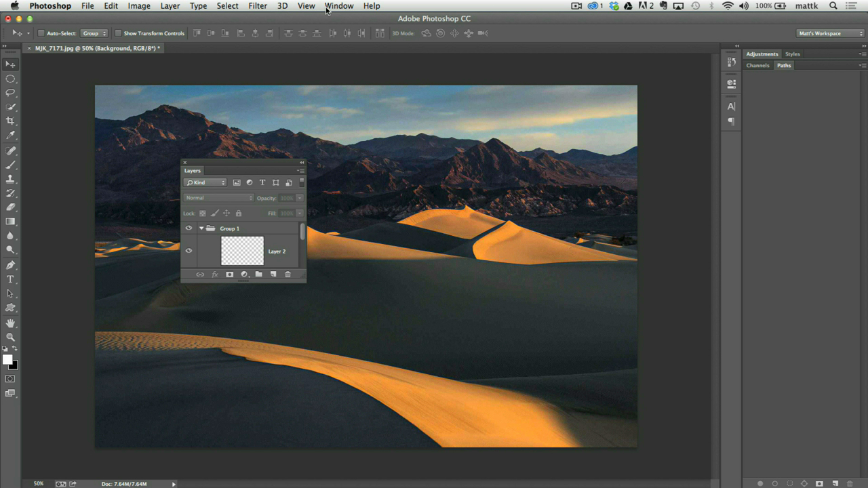Open the Kind filter dropdown
The image size is (868, 488).
tap(205, 182)
